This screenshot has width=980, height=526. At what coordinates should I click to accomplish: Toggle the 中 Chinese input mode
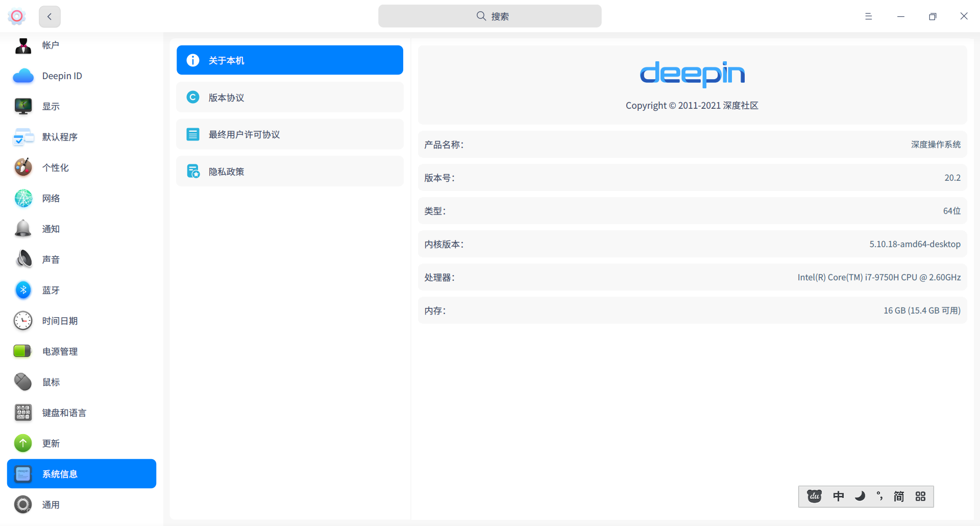click(x=839, y=496)
